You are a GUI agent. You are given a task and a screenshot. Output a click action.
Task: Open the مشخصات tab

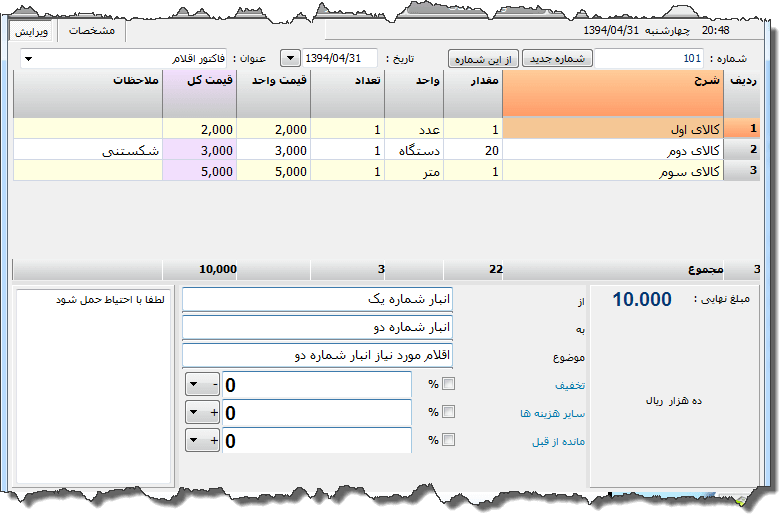pyautogui.click(x=91, y=31)
